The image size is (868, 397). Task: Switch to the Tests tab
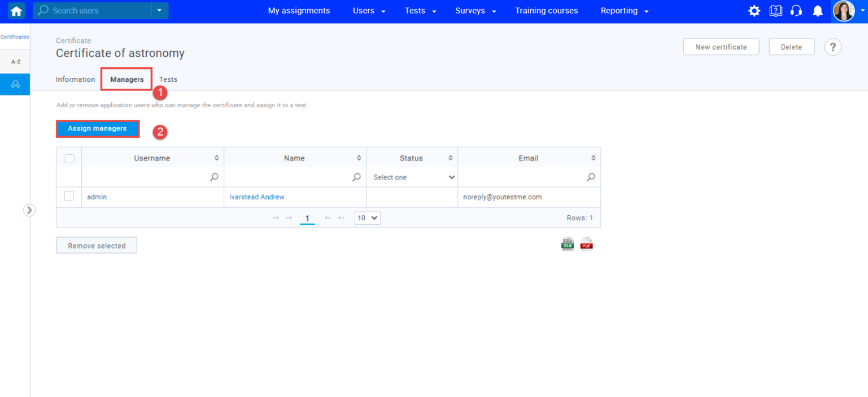(168, 80)
